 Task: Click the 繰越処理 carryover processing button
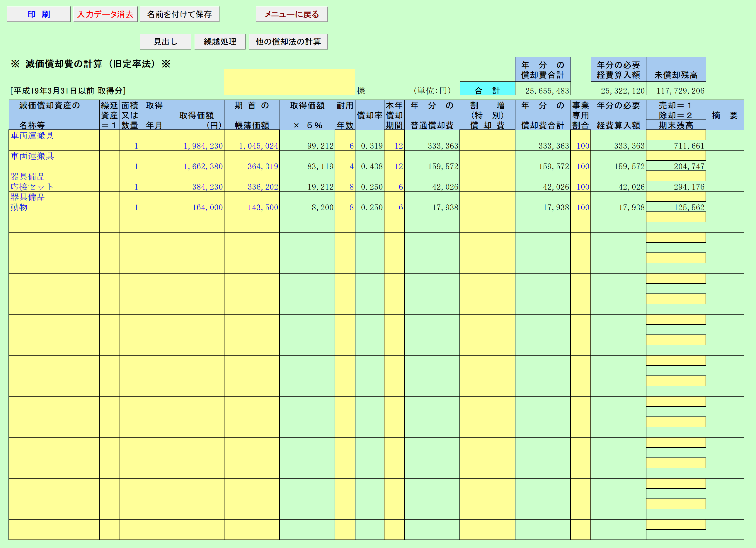point(220,41)
